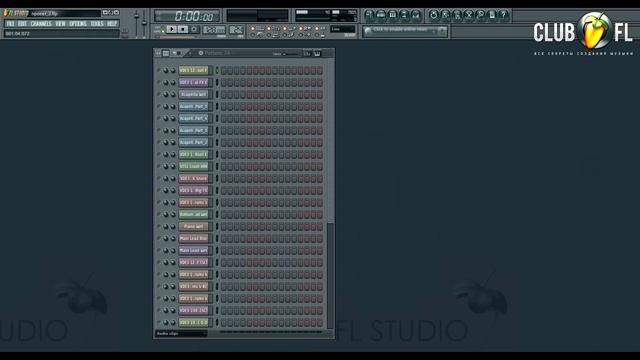The image size is (640, 360).
Task: Click the pattern number selector
Action: (x=236, y=30)
